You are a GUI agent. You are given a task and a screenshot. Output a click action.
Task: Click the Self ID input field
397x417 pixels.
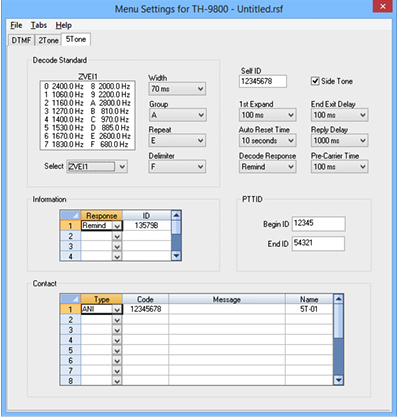point(263,81)
